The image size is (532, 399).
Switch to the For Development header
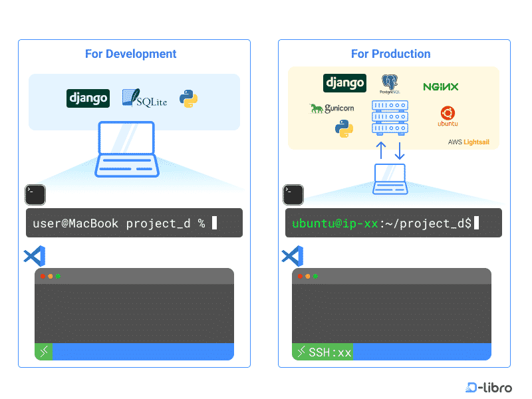pos(130,54)
